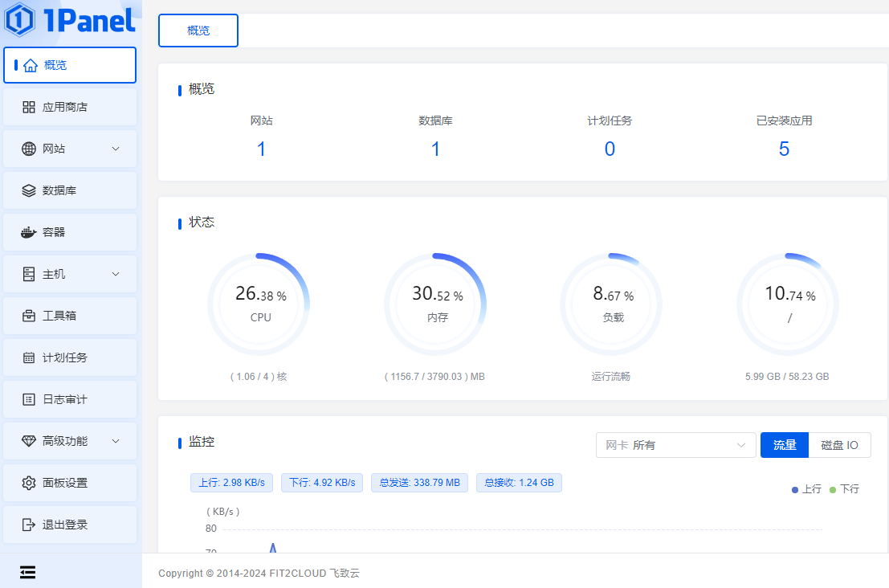Expand the 主机 submenu chevron
This screenshot has width=889, height=588.
(x=116, y=274)
